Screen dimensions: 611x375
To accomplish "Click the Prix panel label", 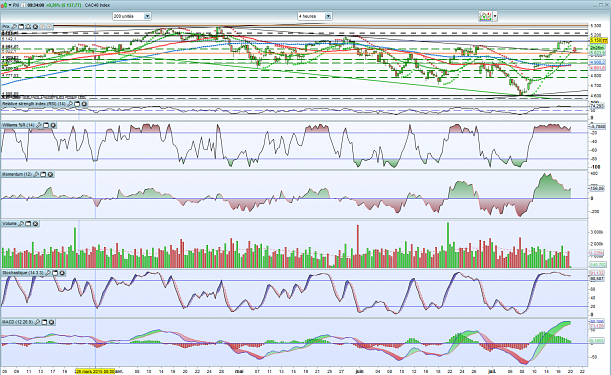I will [6, 27].
